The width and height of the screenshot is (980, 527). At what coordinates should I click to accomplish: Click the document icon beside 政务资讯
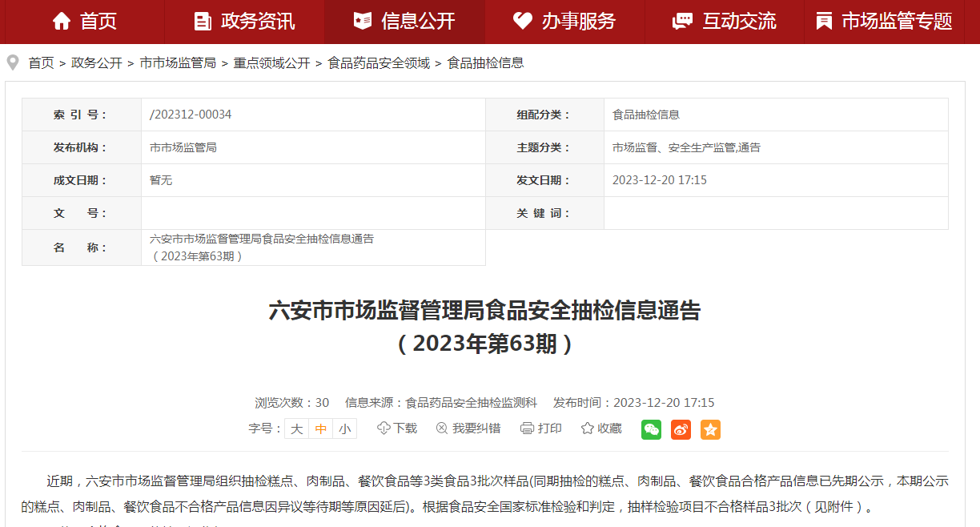(203, 21)
